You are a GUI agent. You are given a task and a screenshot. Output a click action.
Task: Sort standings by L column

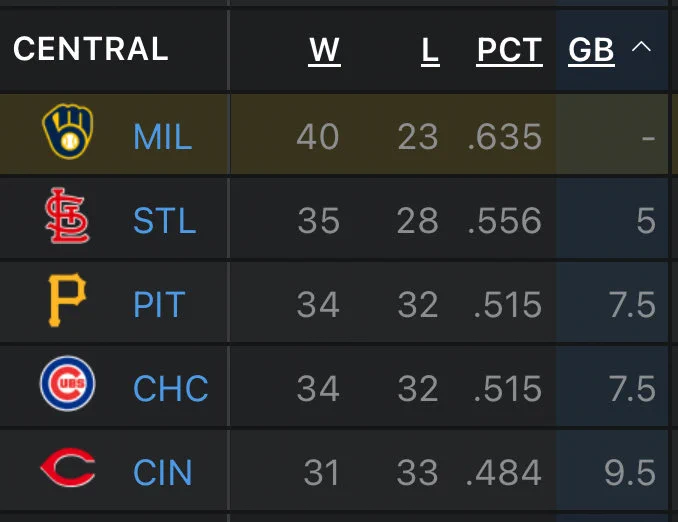tap(430, 50)
